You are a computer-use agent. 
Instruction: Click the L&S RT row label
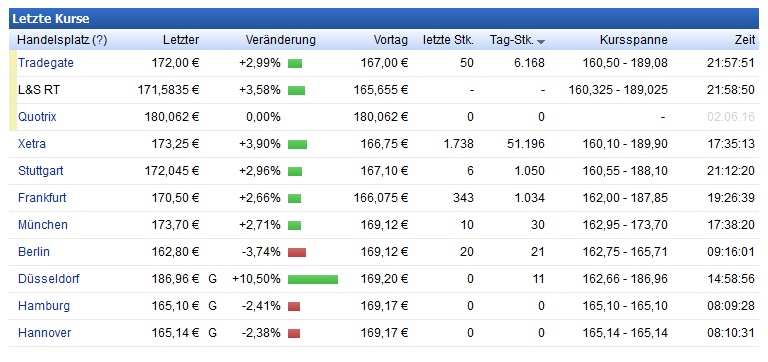click(39, 90)
